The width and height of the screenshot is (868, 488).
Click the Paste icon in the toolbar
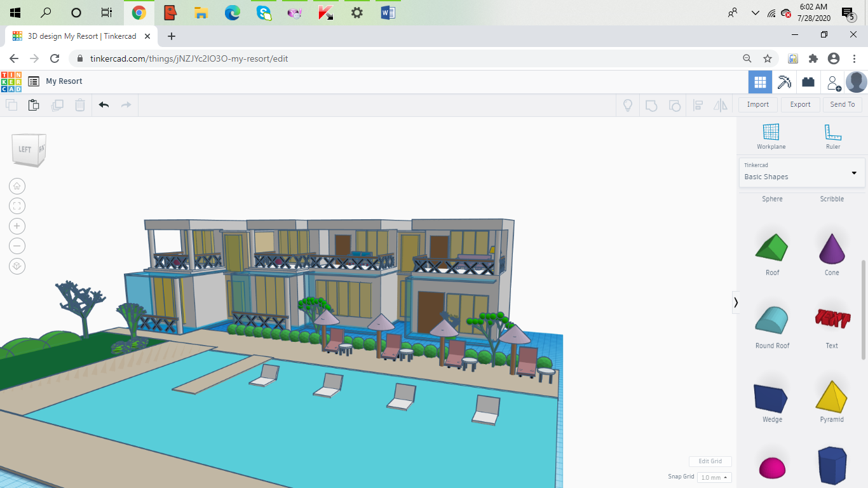[34, 105]
